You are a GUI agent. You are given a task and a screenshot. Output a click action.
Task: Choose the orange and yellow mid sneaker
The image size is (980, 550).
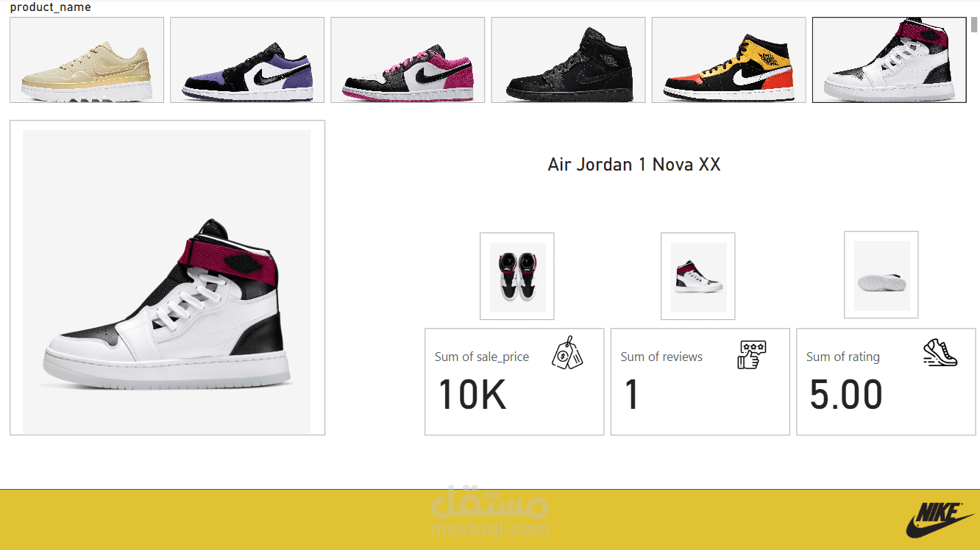[728, 60]
